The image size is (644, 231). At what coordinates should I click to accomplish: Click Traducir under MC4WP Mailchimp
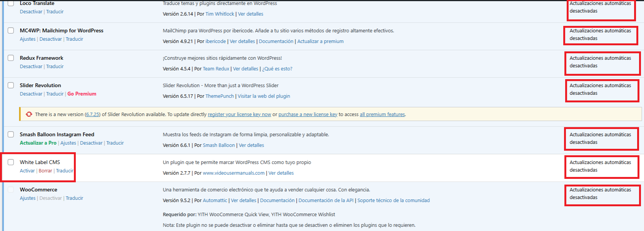pos(74,39)
